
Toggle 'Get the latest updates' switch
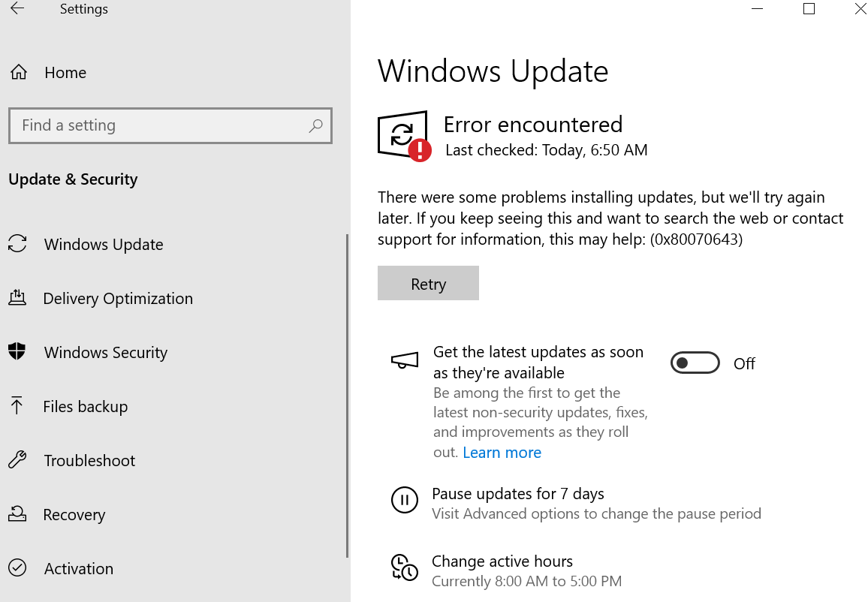point(695,363)
